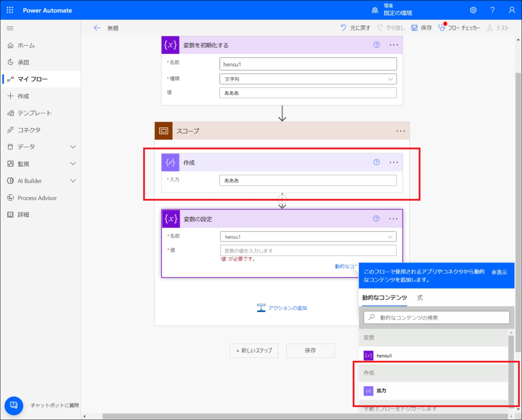
Task: Click the Power Automate title
Action: coord(47,10)
